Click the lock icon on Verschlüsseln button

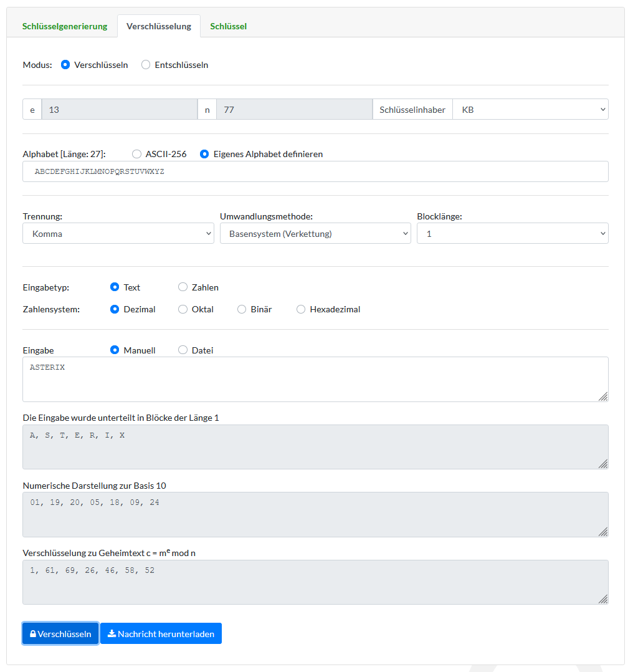click(x=33, y=634)
